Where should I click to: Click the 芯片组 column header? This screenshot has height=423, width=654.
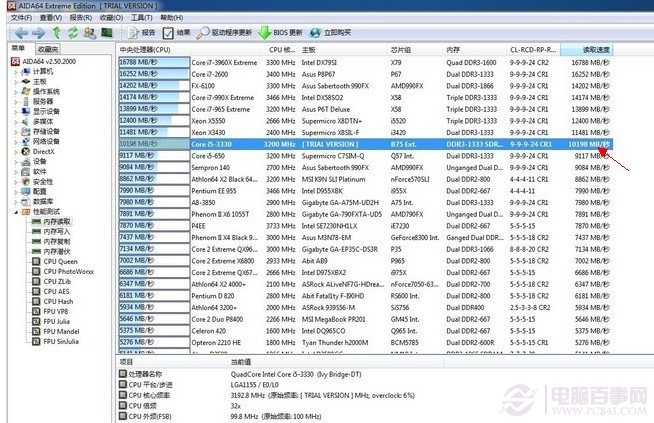click(415, 50)
